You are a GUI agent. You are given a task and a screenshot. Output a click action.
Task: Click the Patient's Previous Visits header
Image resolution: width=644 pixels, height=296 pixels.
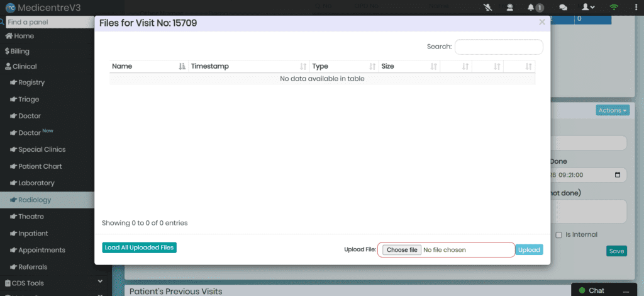(176, 292)
